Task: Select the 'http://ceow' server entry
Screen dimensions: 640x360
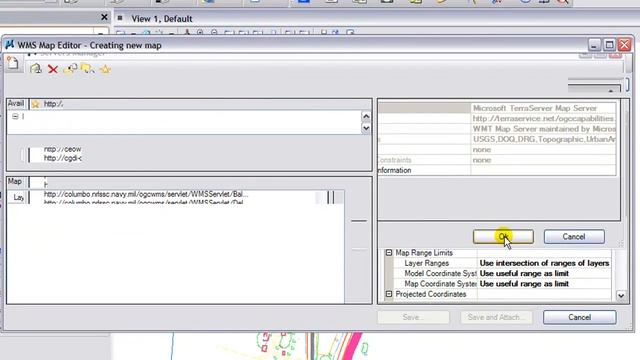Action: click(62, 149)
